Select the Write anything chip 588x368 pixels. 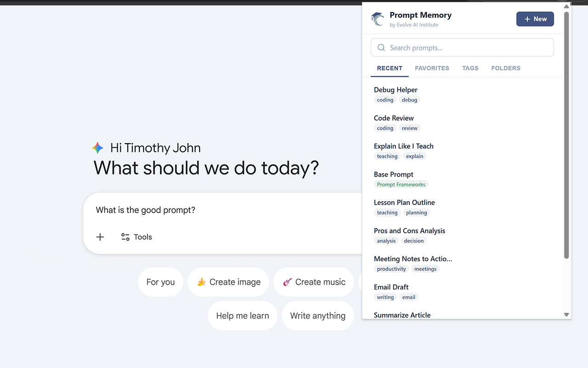[317, 316]
